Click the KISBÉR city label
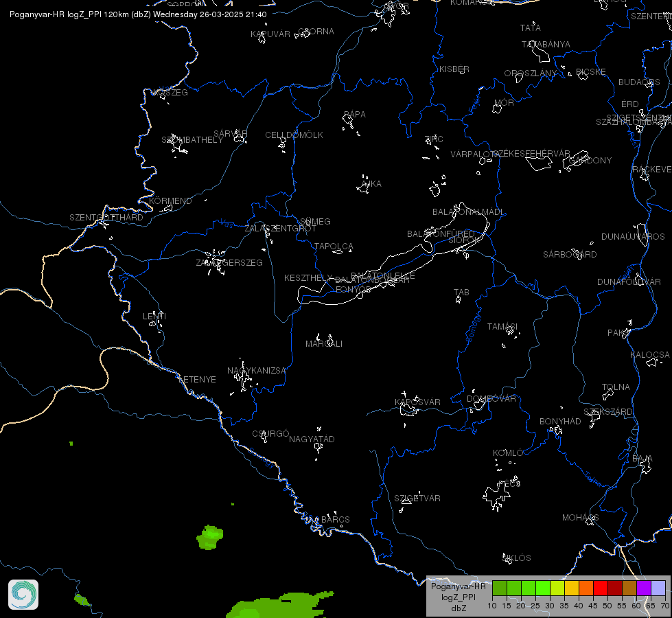 click(454, 69)
